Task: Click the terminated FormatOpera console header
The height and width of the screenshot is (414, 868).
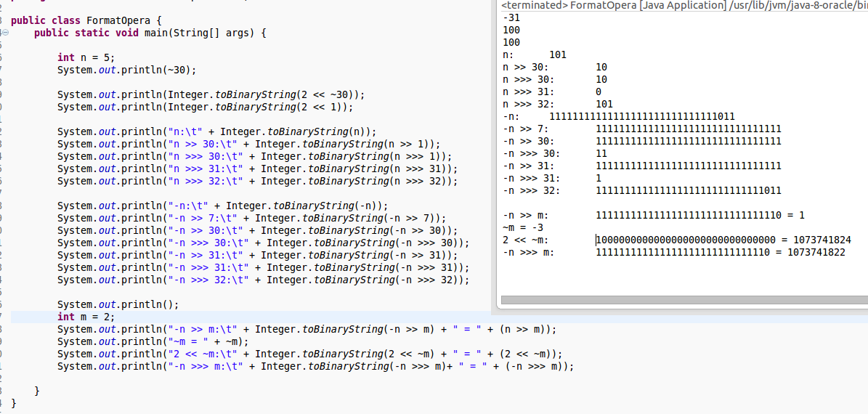Action: [614, 6]
